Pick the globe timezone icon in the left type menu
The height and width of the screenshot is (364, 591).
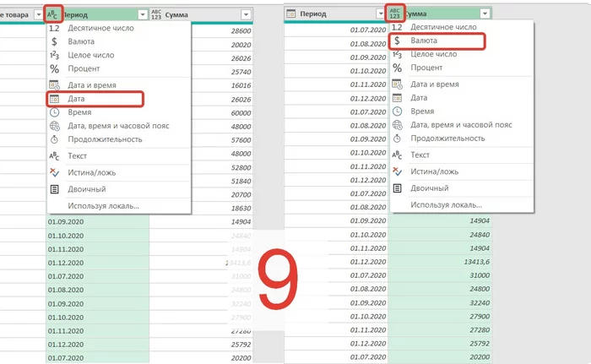click(x=54, y=126)
